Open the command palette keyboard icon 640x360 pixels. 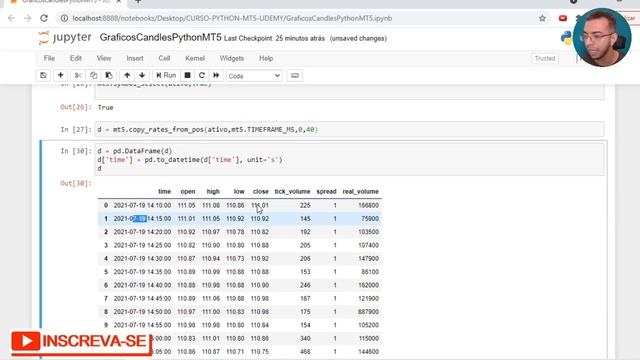pos(295,76)
